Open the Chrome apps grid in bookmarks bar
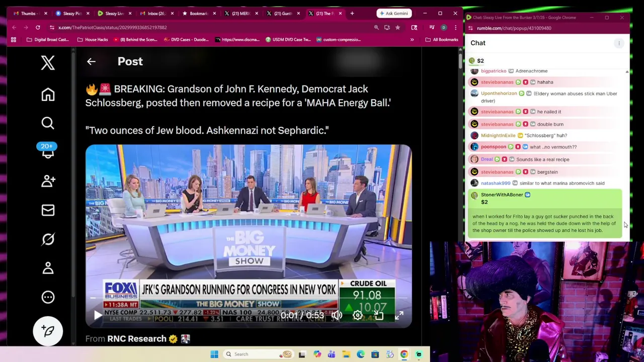644x362 pixels. (14, 40)
